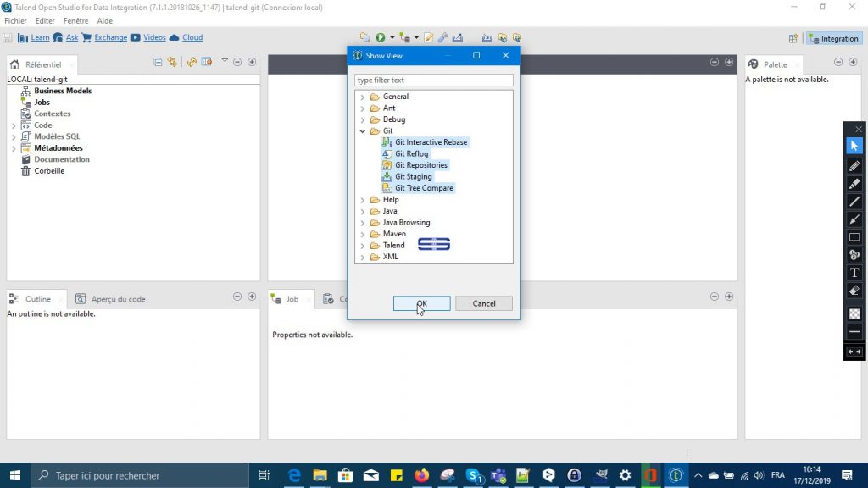The width and height of the screenshot is (868, 488).
Task: Open Windows Settings gear in taskbar
Action: tap(625, 475)
